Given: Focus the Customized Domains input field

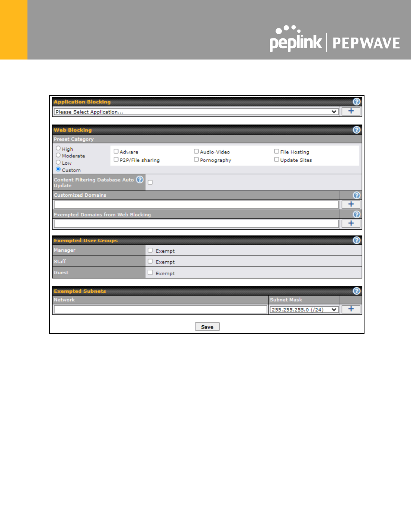Looking at the screenshot, I should click(x=196, y=205).
